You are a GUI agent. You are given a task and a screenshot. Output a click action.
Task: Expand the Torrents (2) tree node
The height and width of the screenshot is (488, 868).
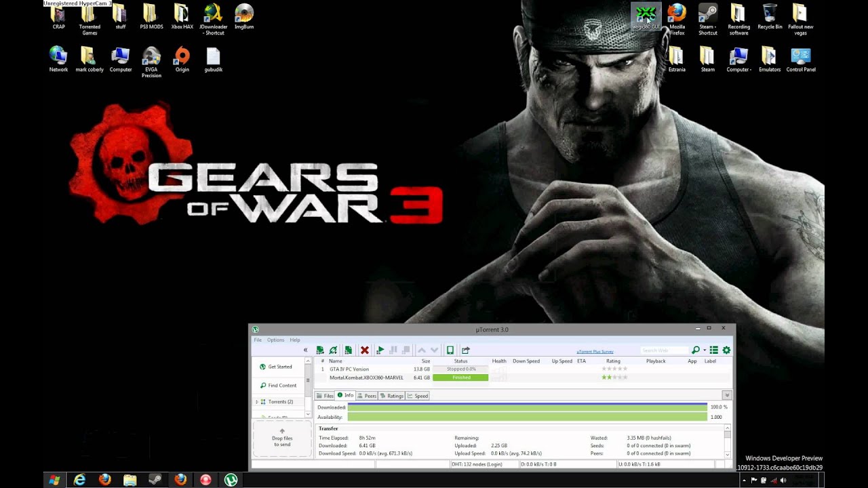click(x=257, y=402)
